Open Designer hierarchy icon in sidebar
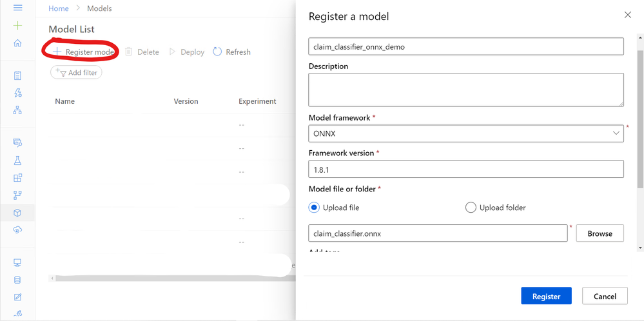This screenshot has width=644, height=321. click(x=17, y=110)
